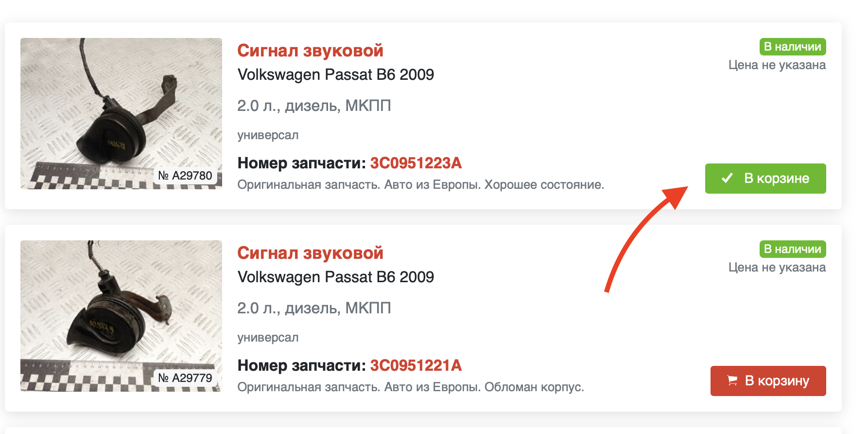Click description ending "Хорошее состояние."
The image size is (868, 434).
(x=420, y=185)
